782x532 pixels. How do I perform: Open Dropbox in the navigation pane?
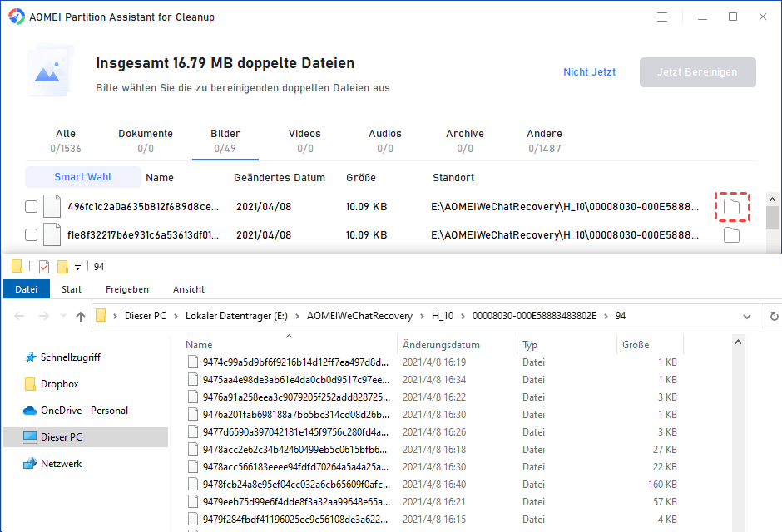click(59, 384)
